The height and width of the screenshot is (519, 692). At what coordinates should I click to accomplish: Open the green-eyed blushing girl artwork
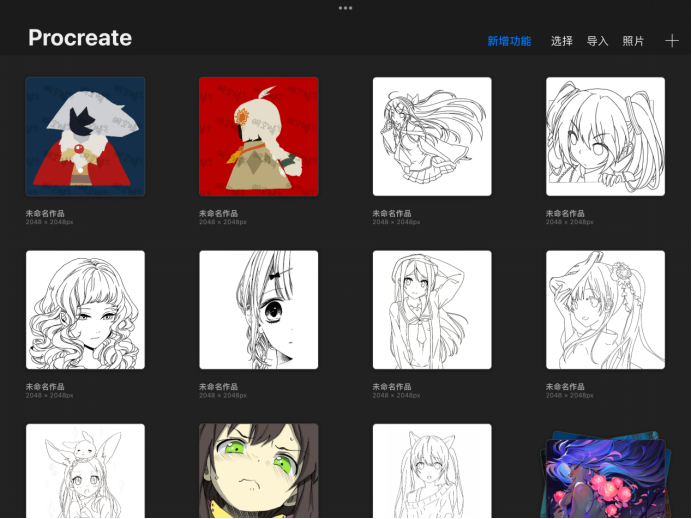(259, 471)
